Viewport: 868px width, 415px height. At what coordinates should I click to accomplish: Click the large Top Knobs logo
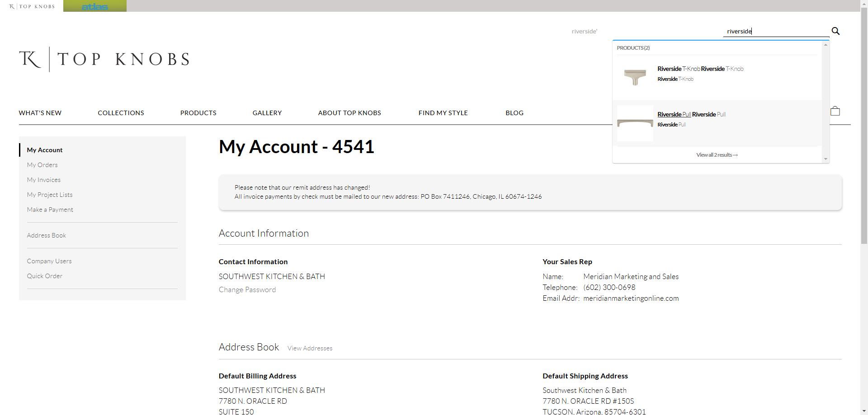pos(104,59)
